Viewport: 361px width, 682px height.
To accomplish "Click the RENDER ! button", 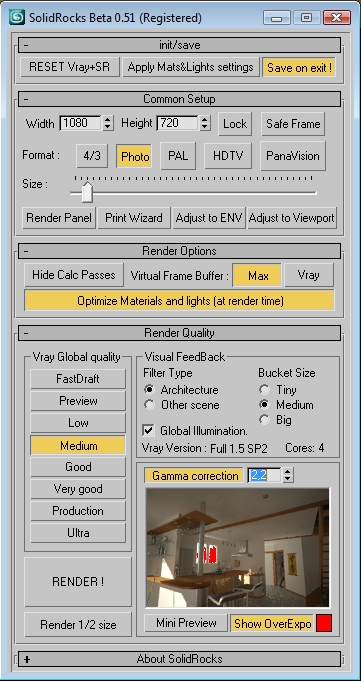I will (x=78, y=582).
